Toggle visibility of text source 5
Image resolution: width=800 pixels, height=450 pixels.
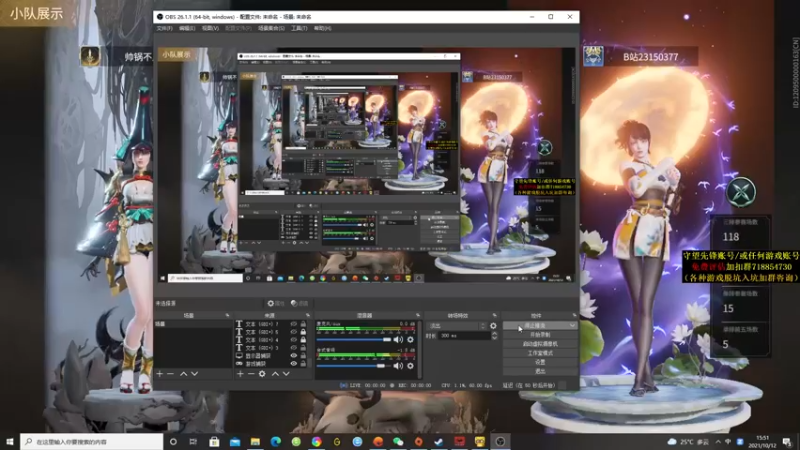pyautogui.click(x=294, y=332)
